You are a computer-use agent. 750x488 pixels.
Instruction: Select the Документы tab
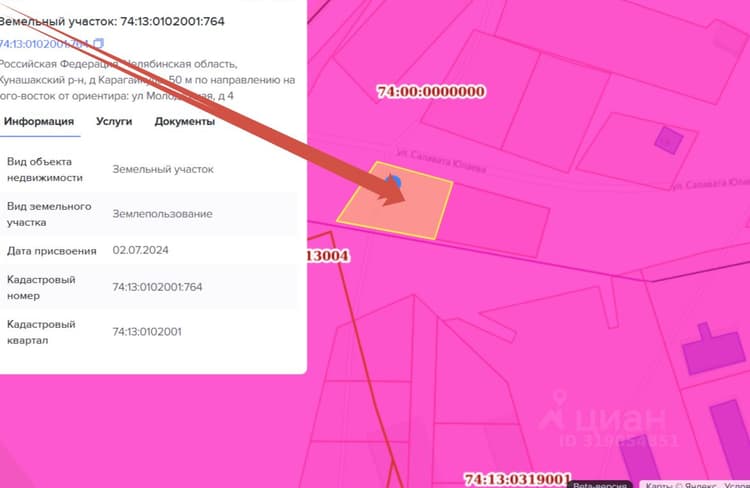(185, 121)
